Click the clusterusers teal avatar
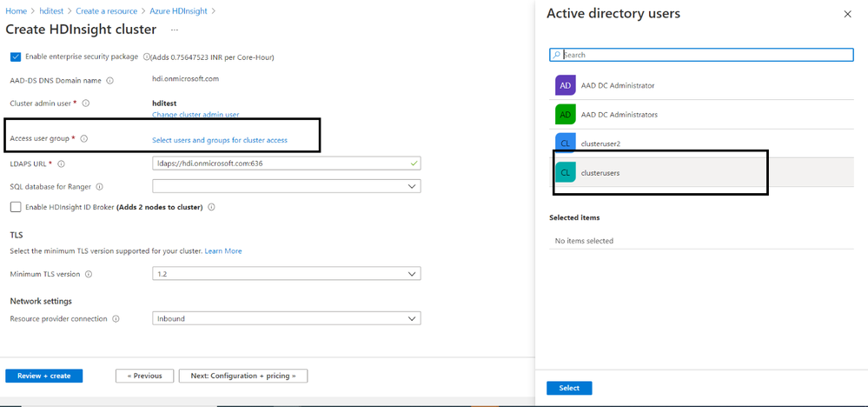Viewport: 868px width, 407px height. pos(565,173)
